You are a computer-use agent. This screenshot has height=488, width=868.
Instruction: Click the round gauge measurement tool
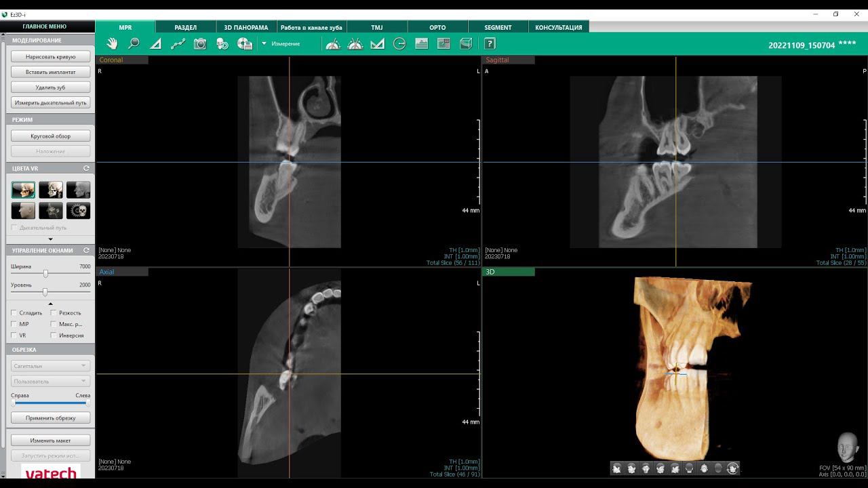[399, 43]
